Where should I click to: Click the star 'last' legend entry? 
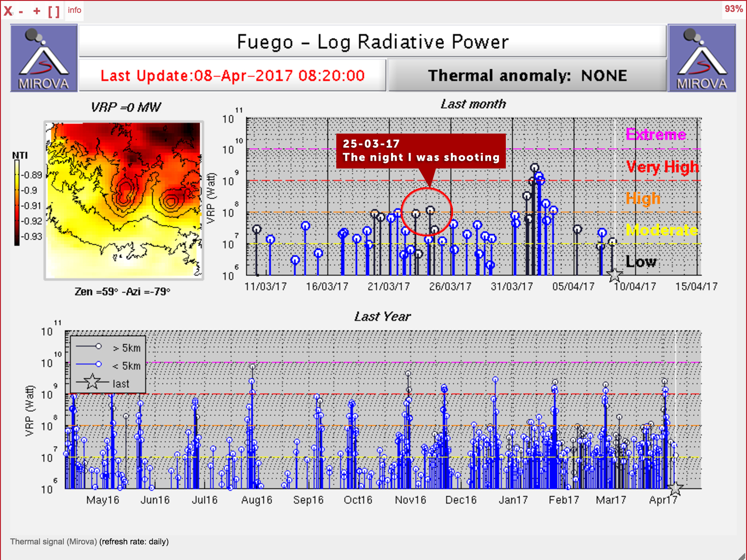pyautogui.click(x=103, y=383)
